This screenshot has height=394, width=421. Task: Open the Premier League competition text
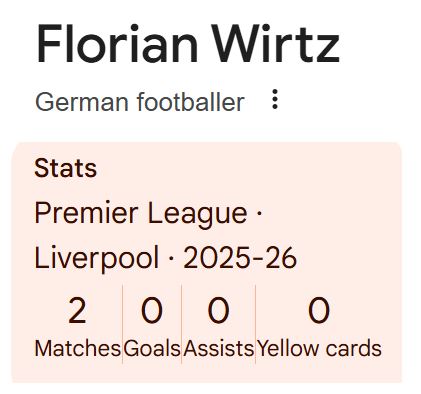[141, 214]
